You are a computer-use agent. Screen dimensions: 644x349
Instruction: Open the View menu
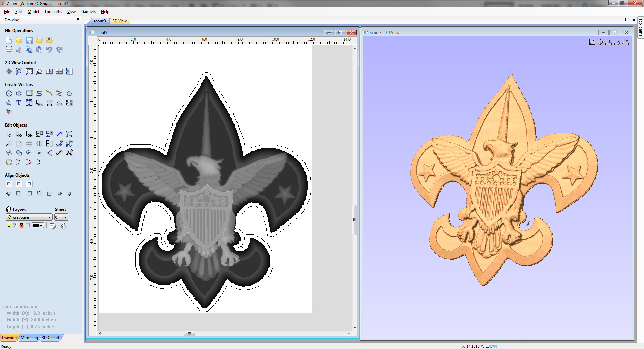tap(71, 12)
